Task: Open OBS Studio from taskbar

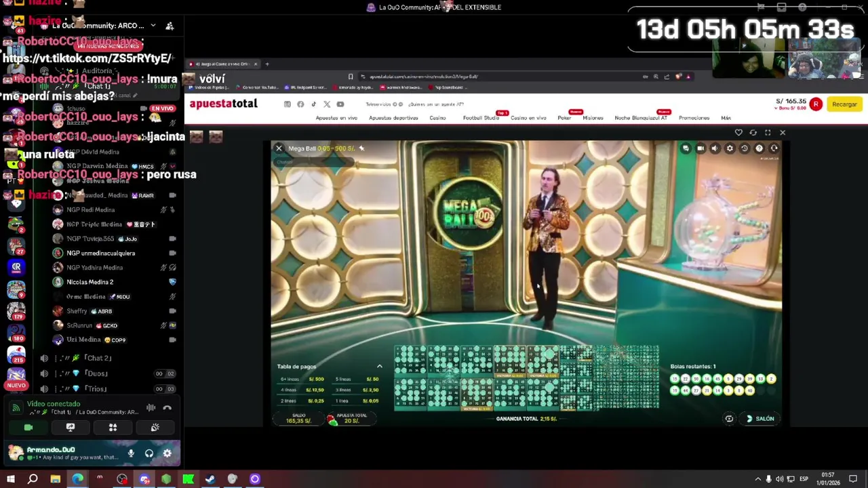Action: coord(122,479)
